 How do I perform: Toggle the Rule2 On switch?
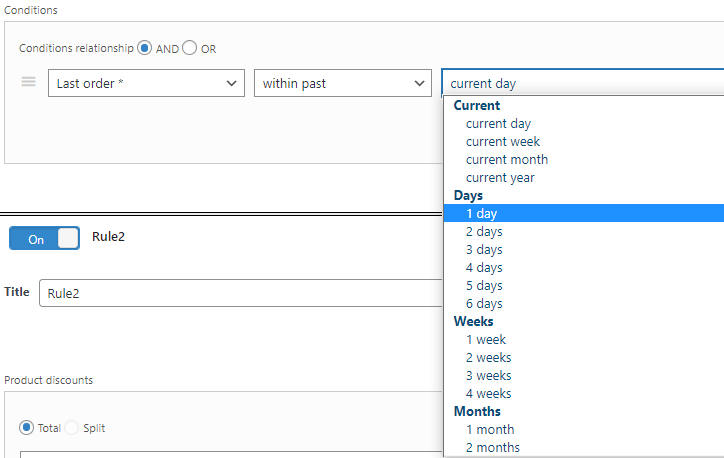[44, 238]
